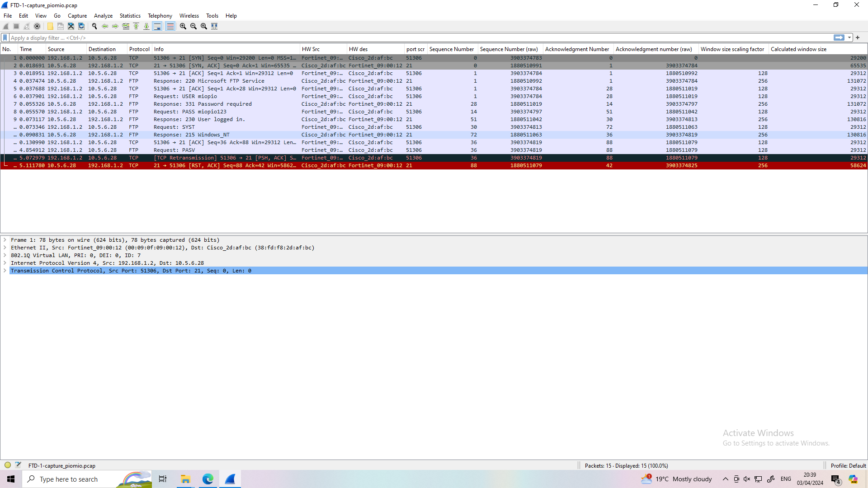The height and width of the screenshot is (488, 868).
Task: Open the Telephony menu
Action: (160, 15)
